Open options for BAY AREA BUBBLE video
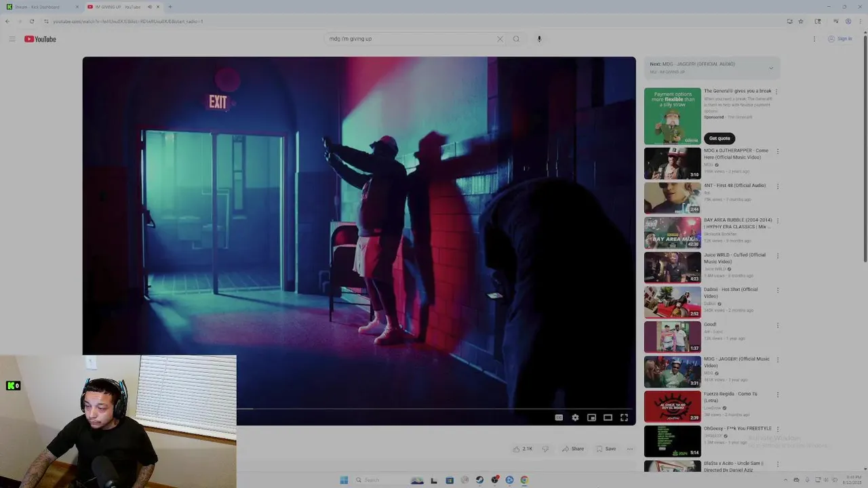This screenshot has height=488, width=868. click(777, 221)
